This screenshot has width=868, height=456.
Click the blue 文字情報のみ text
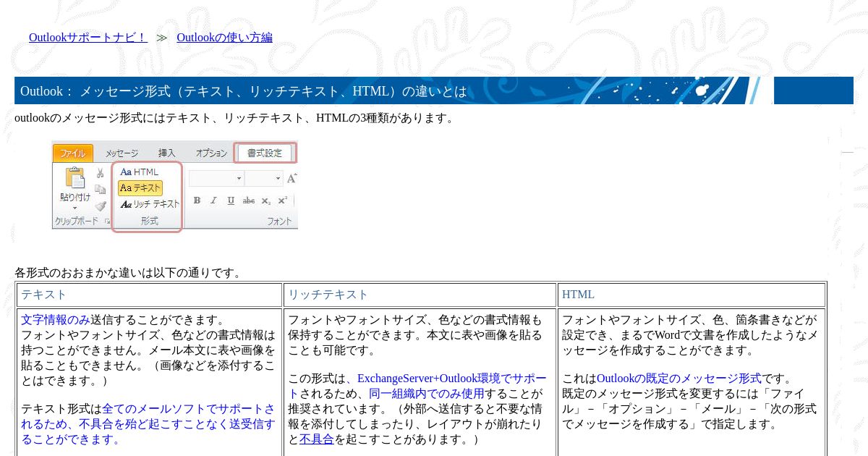click(x=56, y=320)
